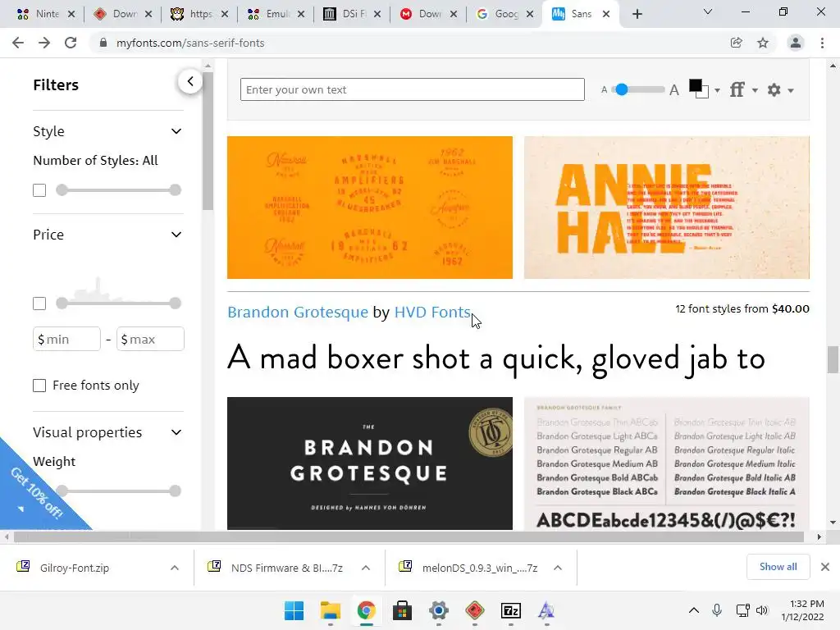View site information via the padlock icon
Viewport: 840px width, 630px height.
coord(103,43)
